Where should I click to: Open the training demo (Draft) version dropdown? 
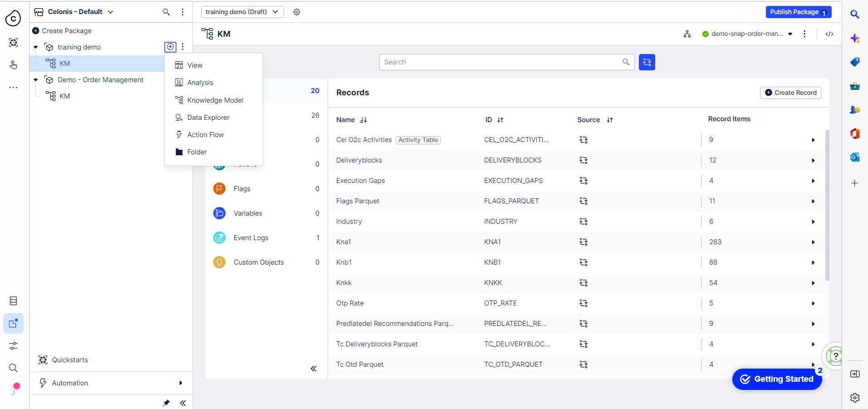[x=242, y=12]
